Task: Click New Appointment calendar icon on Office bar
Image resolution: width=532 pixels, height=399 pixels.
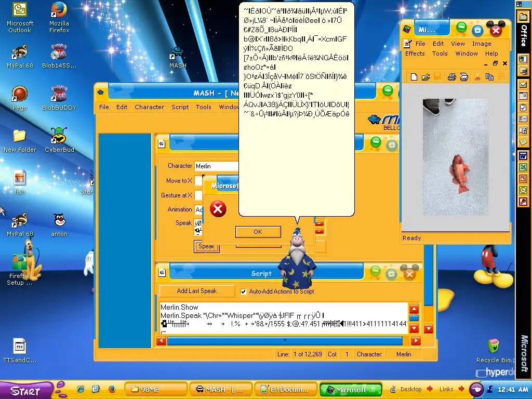Action: tap(523, 96)
